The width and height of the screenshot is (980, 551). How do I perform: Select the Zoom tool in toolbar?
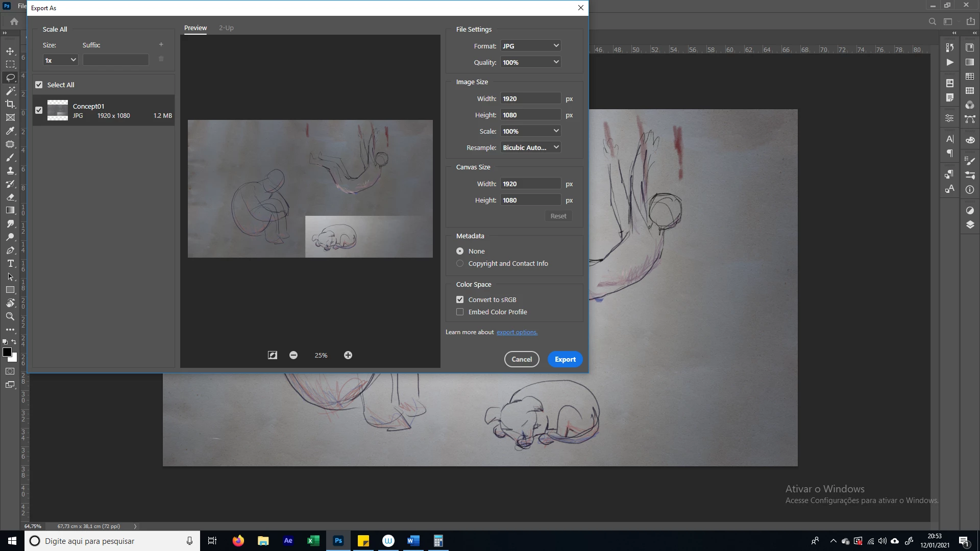coord(10,317)
